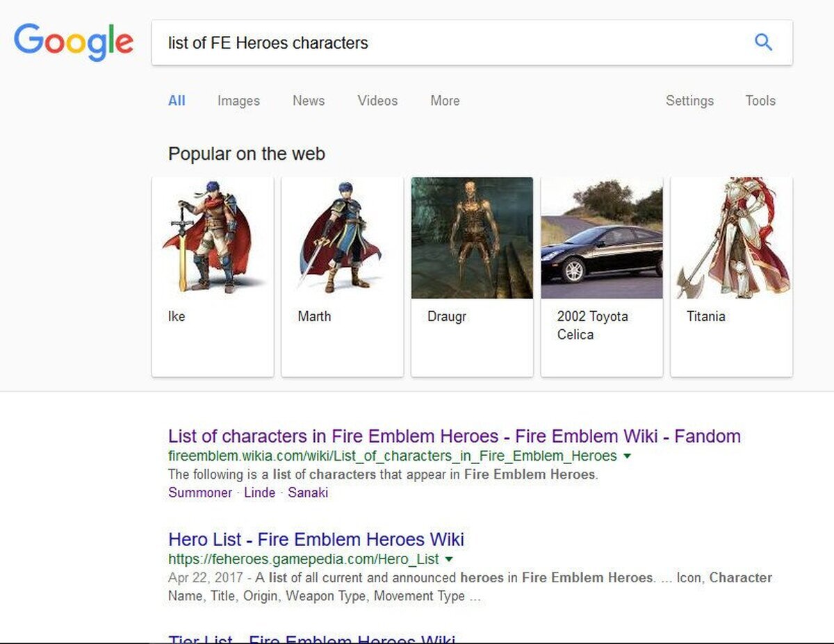Click the fireemblem.wikia.com green URL text
834x644 pixels.
(x=393, y=456)
